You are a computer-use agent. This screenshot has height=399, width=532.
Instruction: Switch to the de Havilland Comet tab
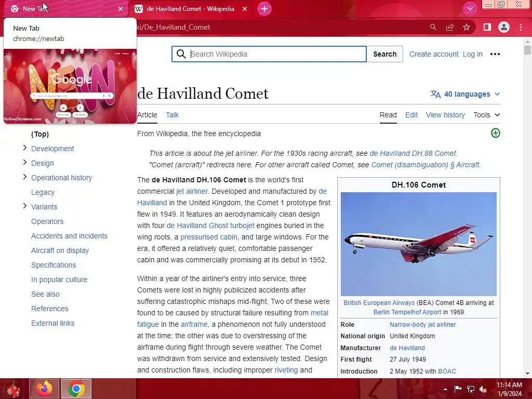tap(190, 9)
